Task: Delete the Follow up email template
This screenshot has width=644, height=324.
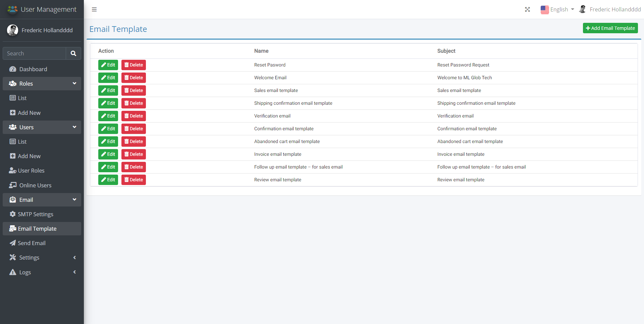Action: tap(133, 167)
